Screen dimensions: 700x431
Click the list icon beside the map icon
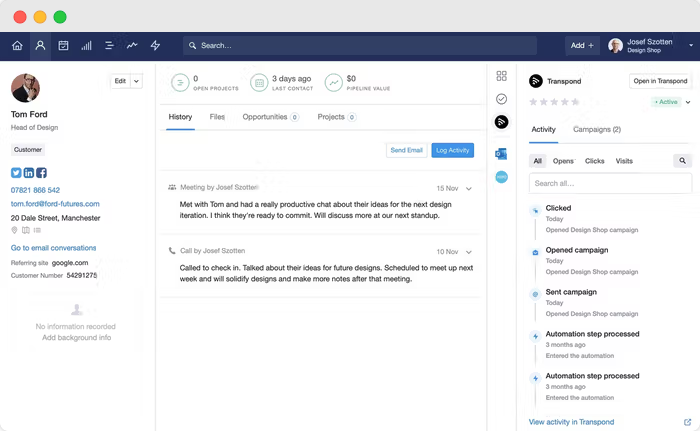coord(37,230)
